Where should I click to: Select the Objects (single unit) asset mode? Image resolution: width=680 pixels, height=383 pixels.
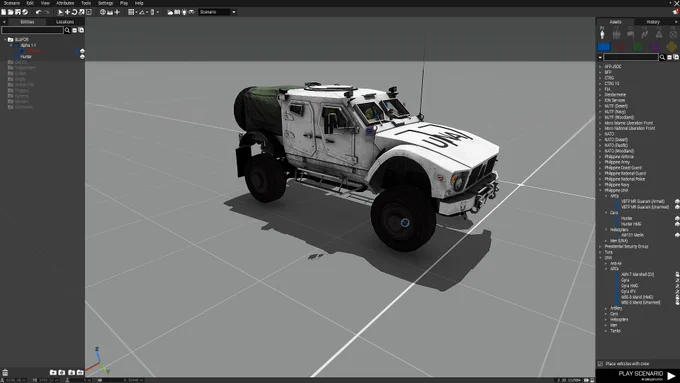pos(602,34)
